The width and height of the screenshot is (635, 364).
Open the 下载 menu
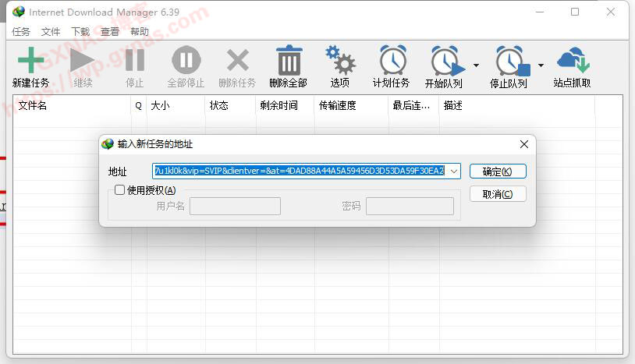(80, 32)
